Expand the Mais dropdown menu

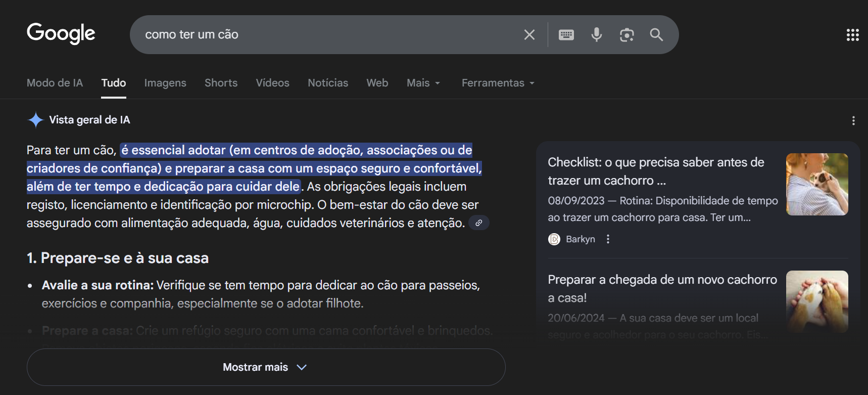click(423, 83)
